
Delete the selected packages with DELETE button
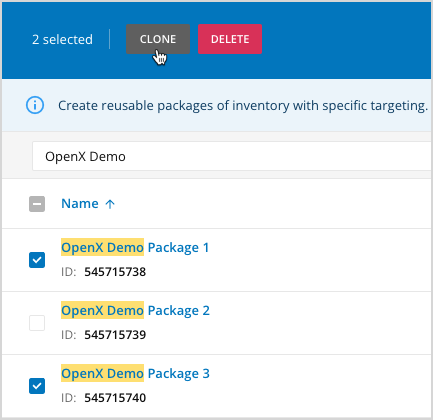[x=230, y=39]
